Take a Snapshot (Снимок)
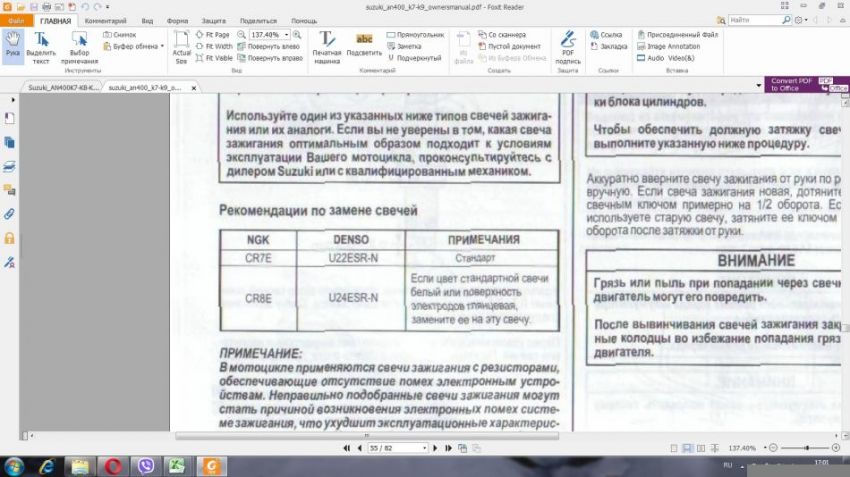This screenshot has width=850, height=477. 120,35
